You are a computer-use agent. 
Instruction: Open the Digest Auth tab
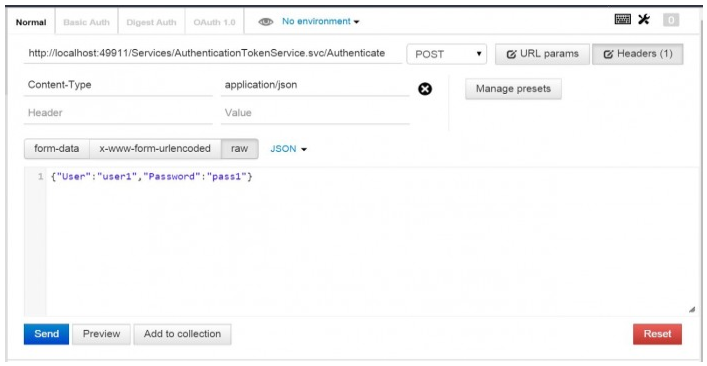pos(152,22)
